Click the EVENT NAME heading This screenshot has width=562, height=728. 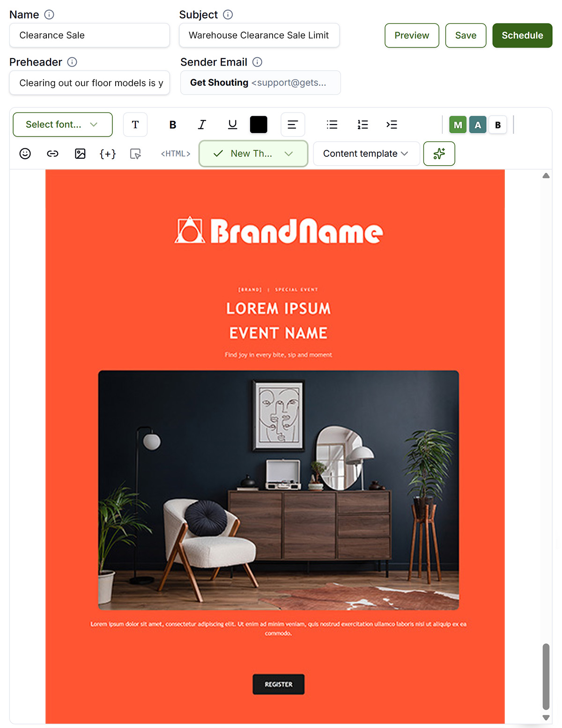tap(279, 333)
